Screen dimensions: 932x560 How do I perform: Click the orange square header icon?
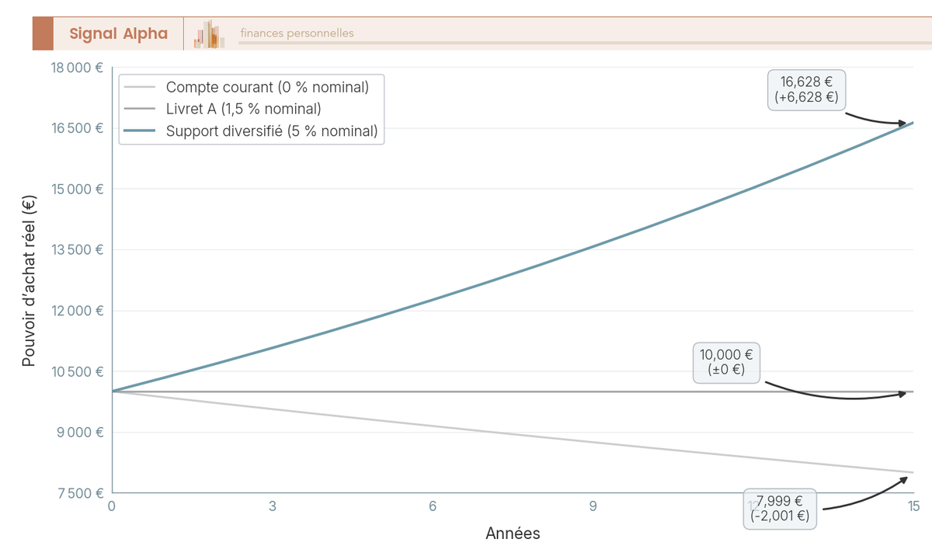(43, 33)
